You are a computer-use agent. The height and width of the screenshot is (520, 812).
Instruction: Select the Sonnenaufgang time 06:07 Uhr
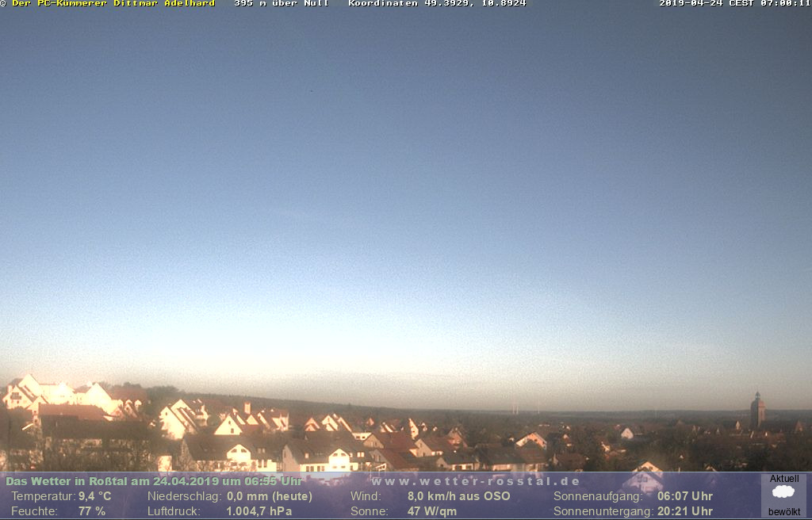point(684,496)
